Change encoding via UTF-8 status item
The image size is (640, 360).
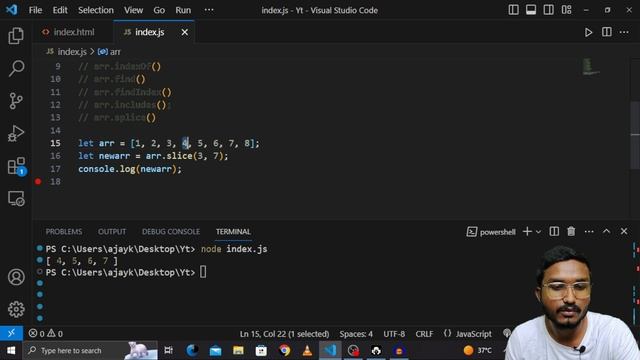click(x=394, y=334)
